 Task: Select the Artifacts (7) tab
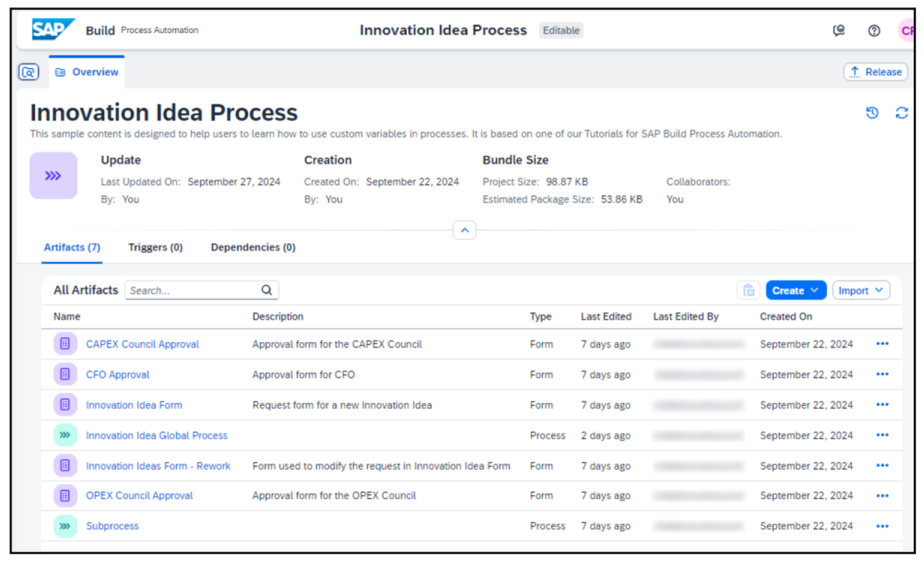pos(72,247)
